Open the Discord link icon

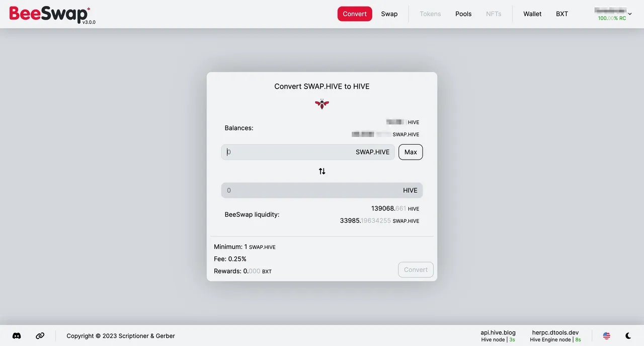pyautogui.click(x=17, y=336)
